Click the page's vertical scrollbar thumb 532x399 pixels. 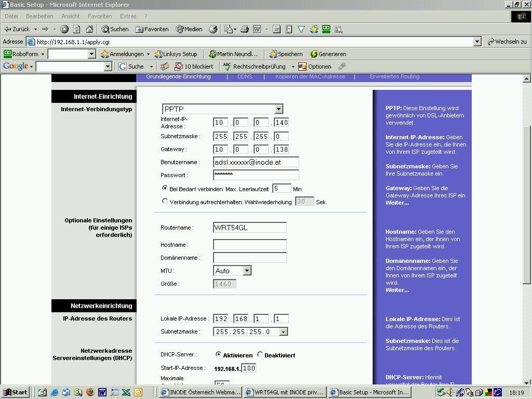click(527, 205)
